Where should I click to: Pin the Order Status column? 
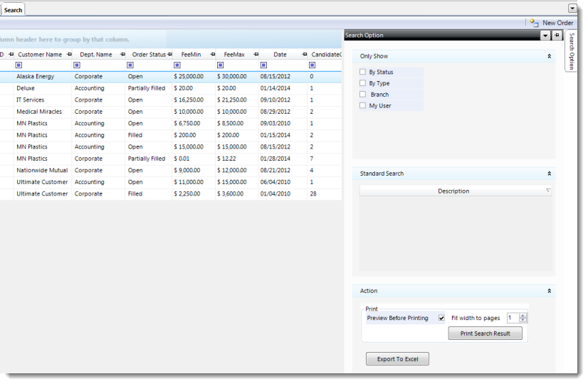169,55
